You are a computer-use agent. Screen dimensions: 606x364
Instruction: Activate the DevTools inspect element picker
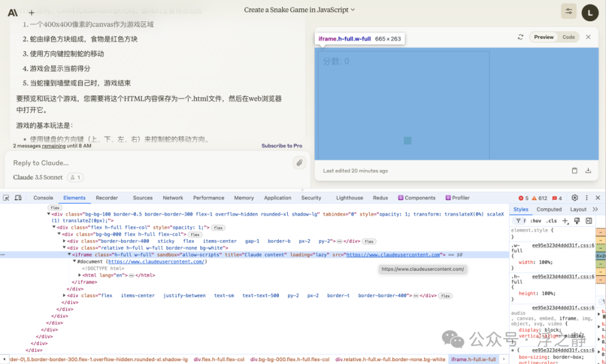(6, 198)
